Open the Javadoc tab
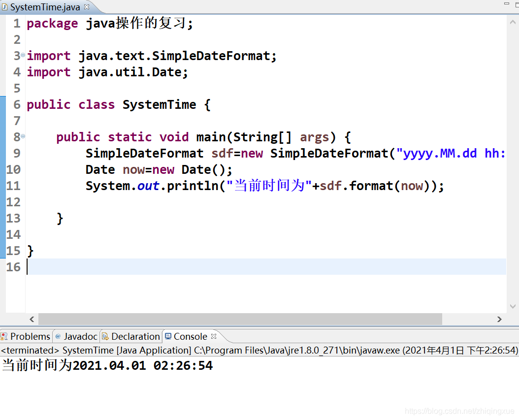Screen dimensions: 519x420 point(76,336)
